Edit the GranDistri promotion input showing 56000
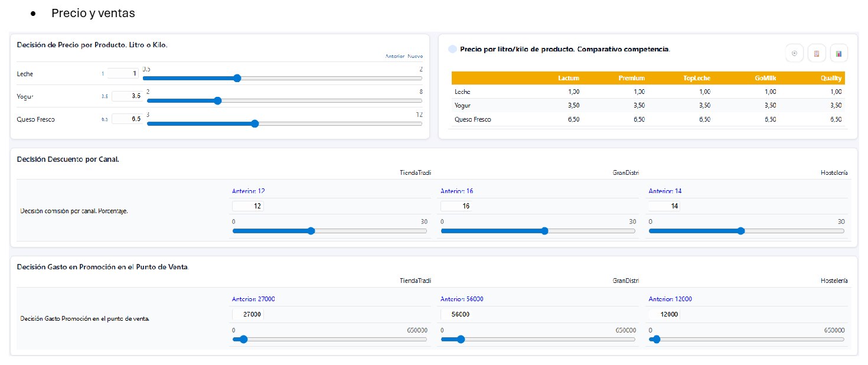The image size is (868, 365). pos(456,314)
